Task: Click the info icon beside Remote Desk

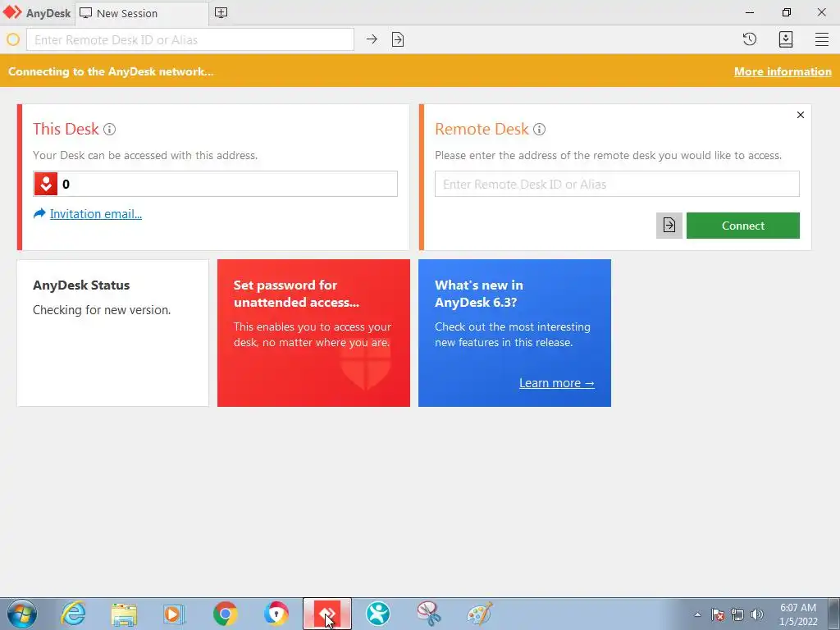Action: (x=540, y=129)
